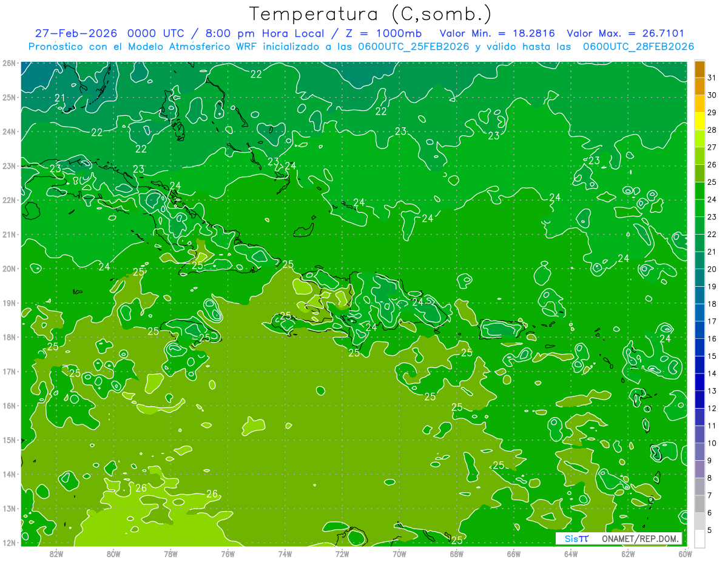Click the 26N latitude axis label
The width and height of the screenshot is (728, 562).
pos(8,63)
